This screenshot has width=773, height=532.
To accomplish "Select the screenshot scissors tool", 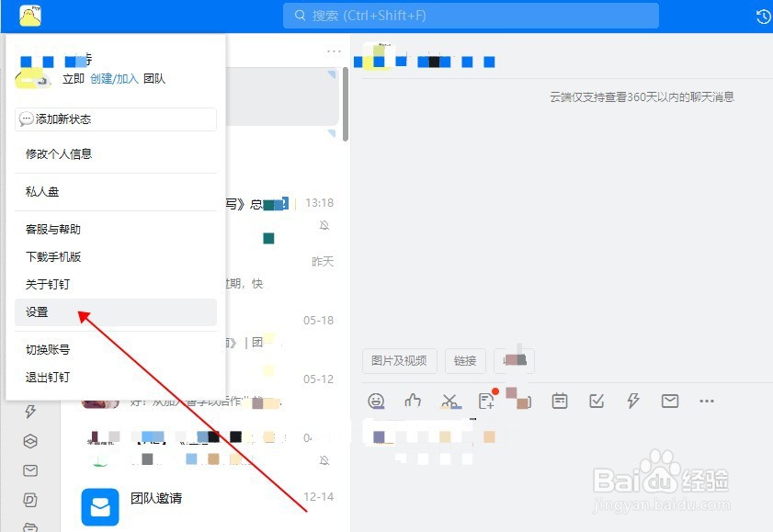I will [449, 401].
